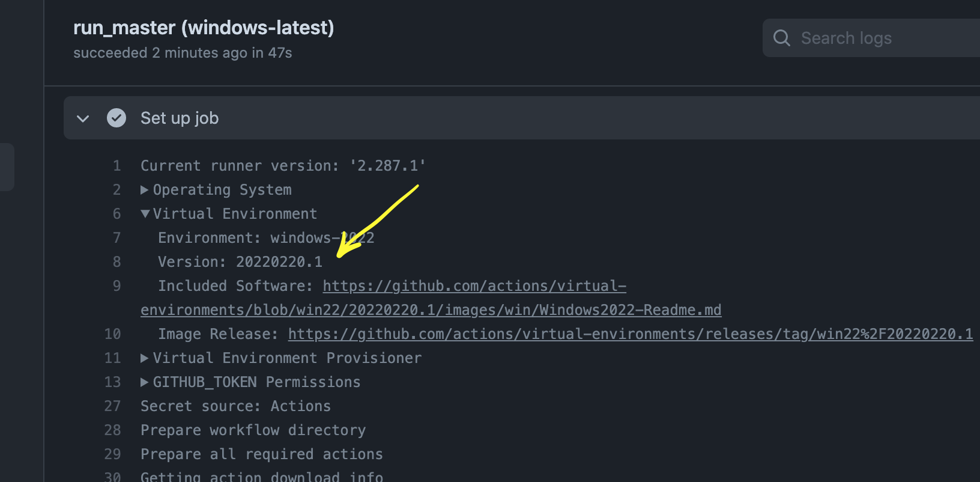Collapse the Virtual Environment section

click(x=144, y=213)
